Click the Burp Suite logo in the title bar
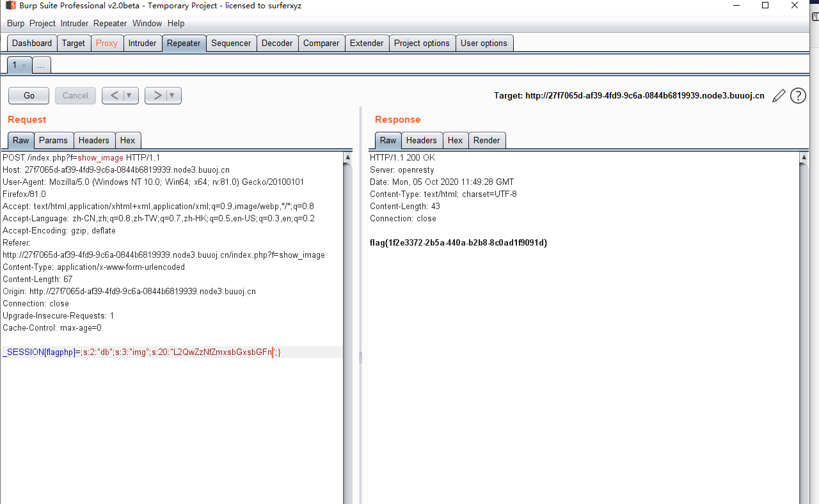Screen dimensions: 819x504 10,6
